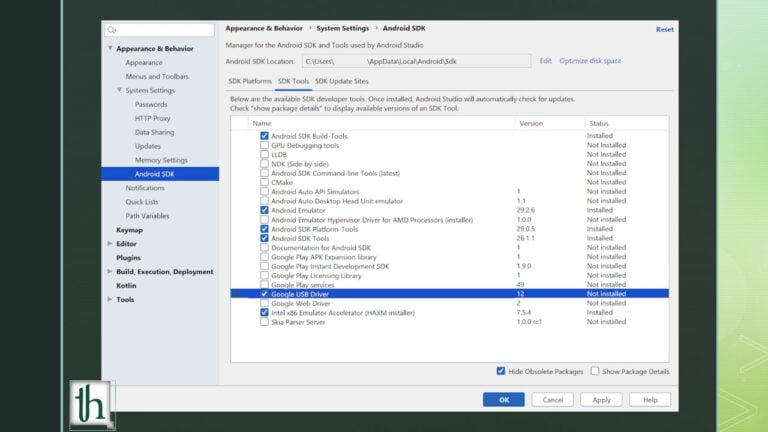This screenshot has width=768, height=432.
Task: Check Google Play Instant Development SDK
Action: point(264,266)
